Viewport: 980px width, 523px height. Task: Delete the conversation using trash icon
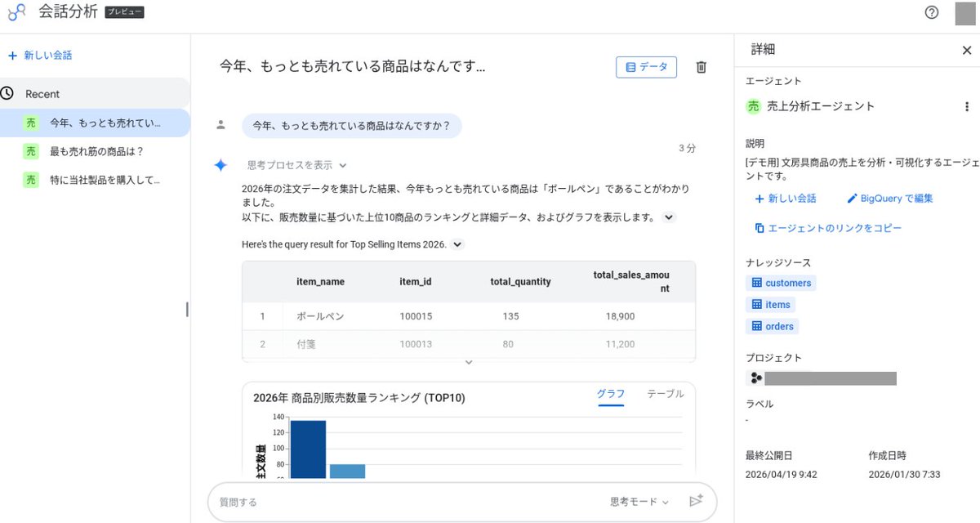(701, 67)
